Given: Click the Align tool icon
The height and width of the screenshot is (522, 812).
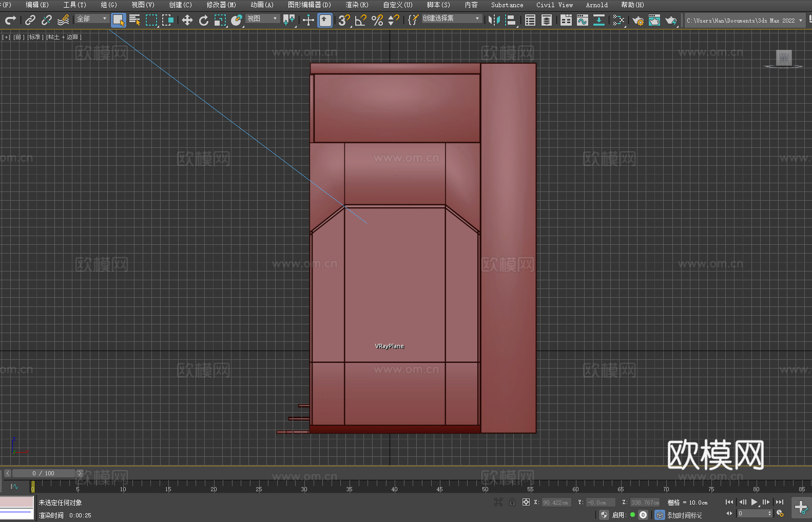Looking at the screenshot, I should pyautogui.click(x=511, y=20).
